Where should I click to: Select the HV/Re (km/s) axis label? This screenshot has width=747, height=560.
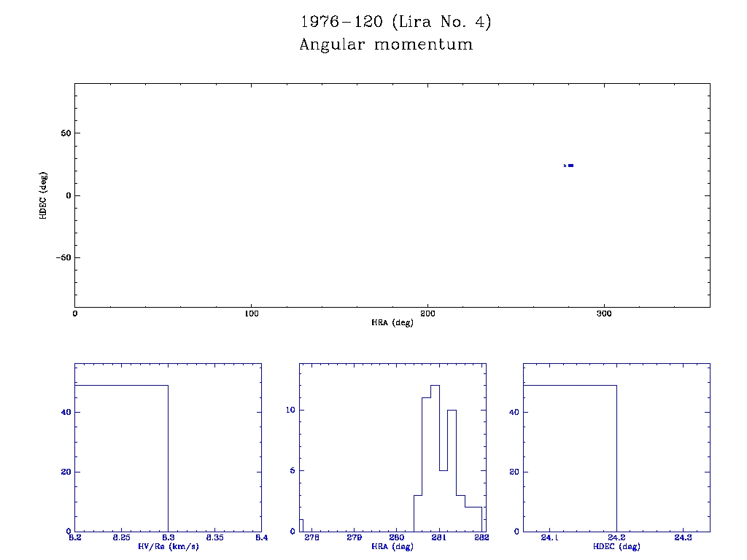(168, 546)
